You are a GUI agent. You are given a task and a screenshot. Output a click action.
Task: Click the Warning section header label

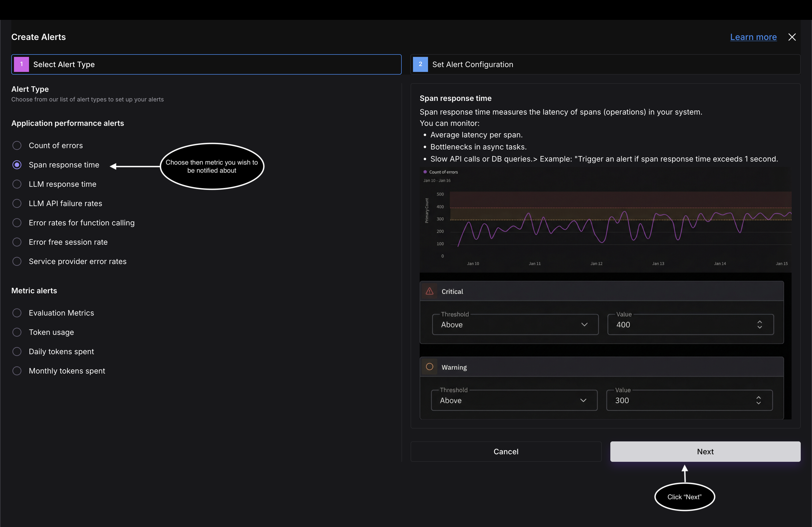(454, 367)
